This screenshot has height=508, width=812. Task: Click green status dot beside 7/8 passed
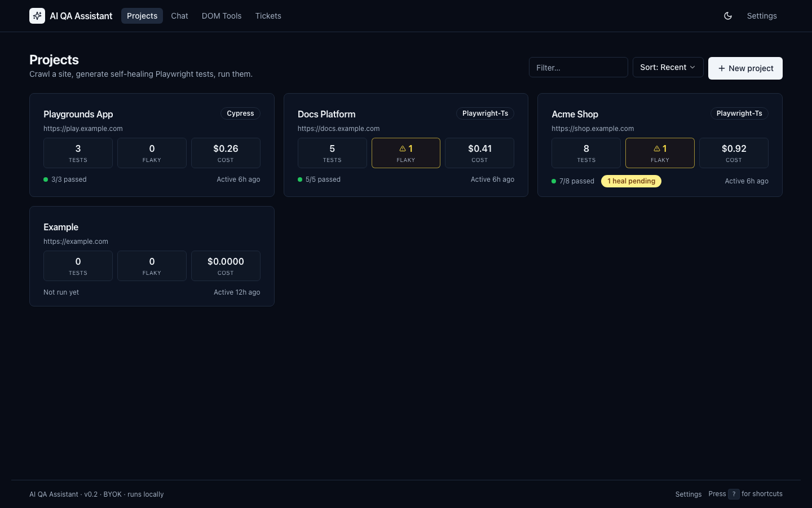[554, 181]
